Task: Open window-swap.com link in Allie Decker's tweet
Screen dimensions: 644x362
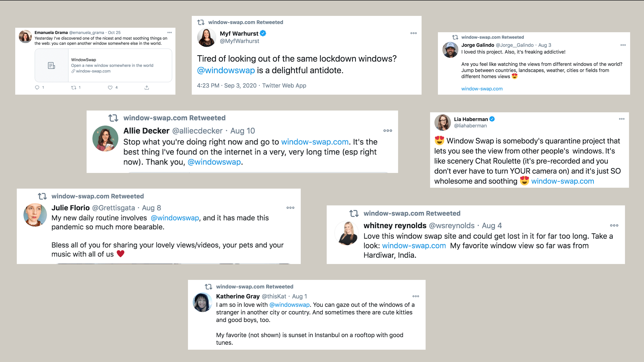Action: click(315, 142)
